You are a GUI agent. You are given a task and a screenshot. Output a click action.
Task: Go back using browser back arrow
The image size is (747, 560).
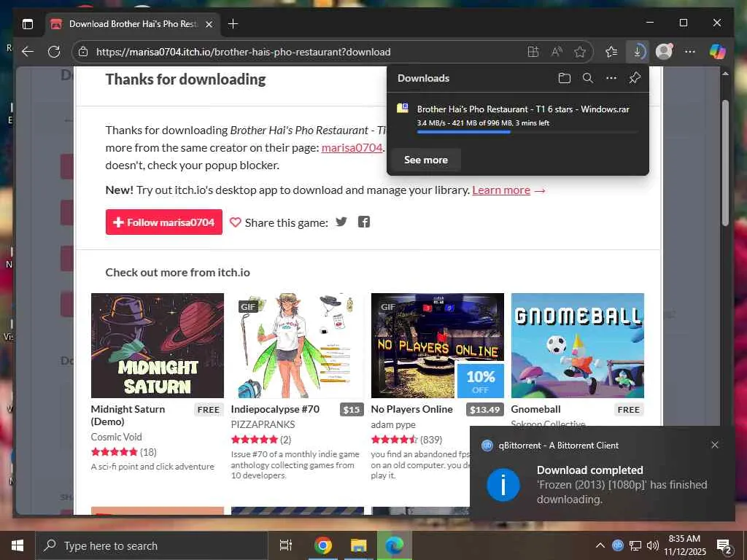[28, 52]
